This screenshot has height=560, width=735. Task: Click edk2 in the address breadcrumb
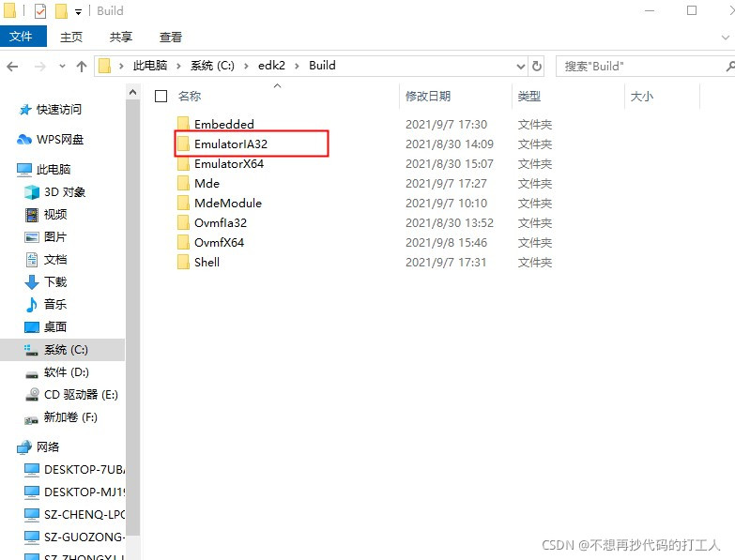click(x=271, y=66)
